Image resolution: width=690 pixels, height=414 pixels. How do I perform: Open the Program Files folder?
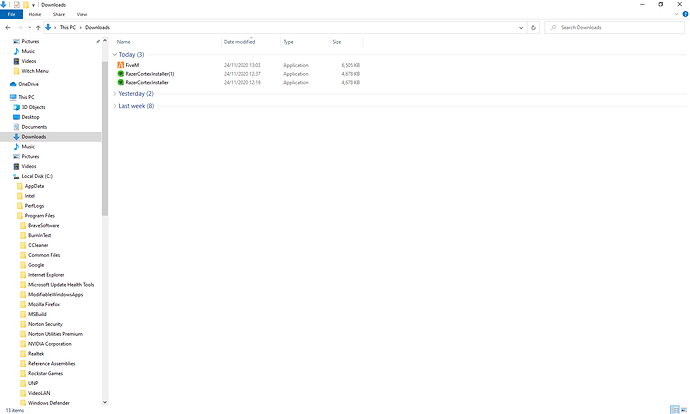40,216
